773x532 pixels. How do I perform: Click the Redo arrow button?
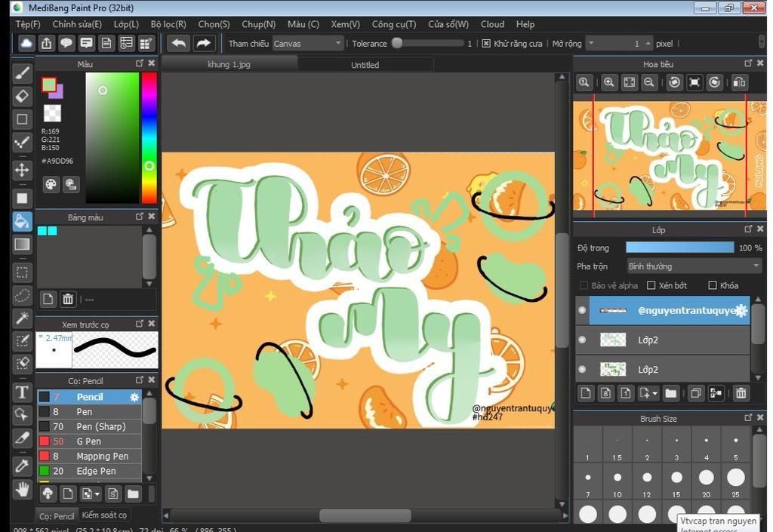(203, 43)
